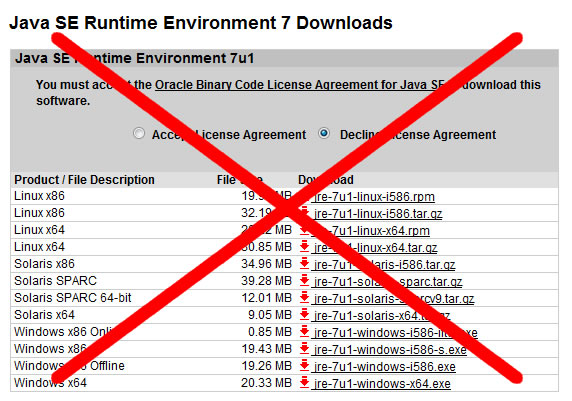Click the 'Product / File Description' column header
Image resolution: width=572 pixels, height=401 pixels.
point(84,180)
